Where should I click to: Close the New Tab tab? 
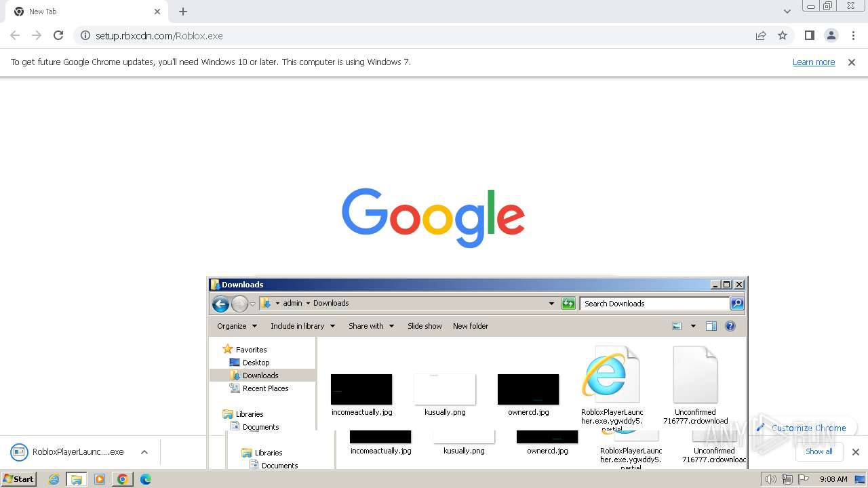pos(157,12)
